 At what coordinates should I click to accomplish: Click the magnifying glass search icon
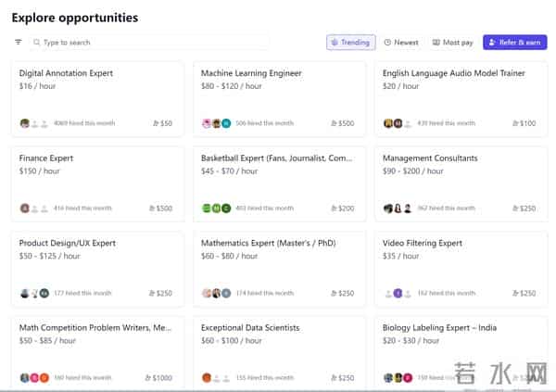(37, 43)
